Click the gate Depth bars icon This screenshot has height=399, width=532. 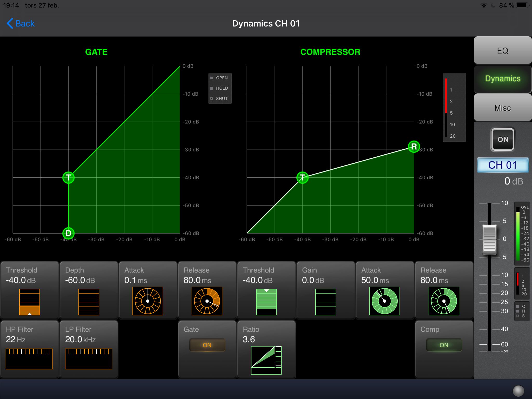click(89, 302)
